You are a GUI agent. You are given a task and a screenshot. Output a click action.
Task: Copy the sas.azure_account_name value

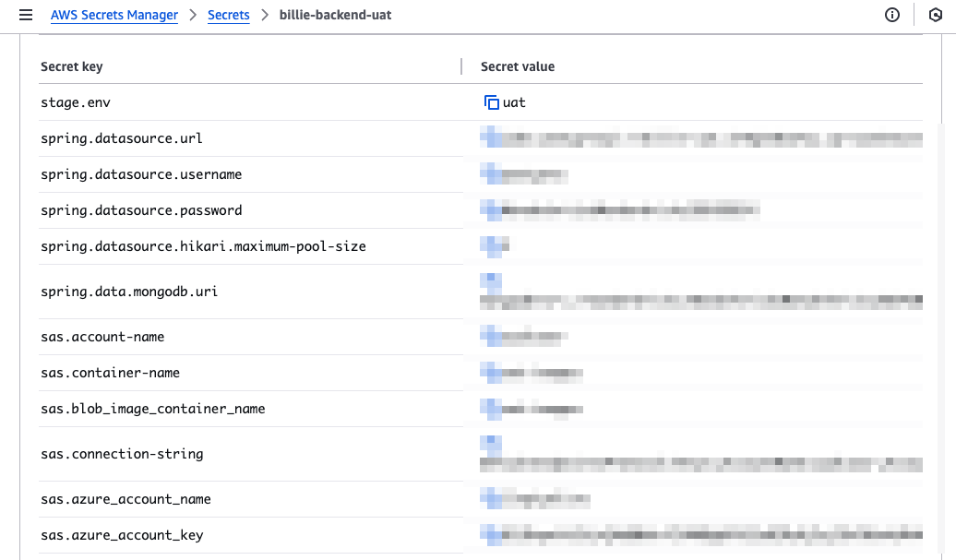pos(492,498)
